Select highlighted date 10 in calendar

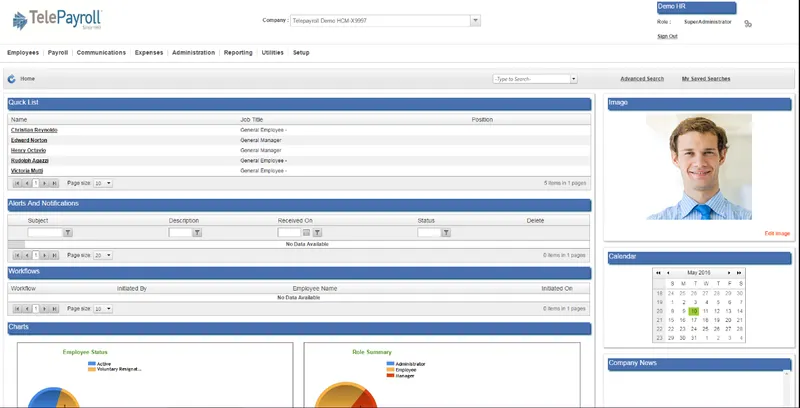(694, 311)
